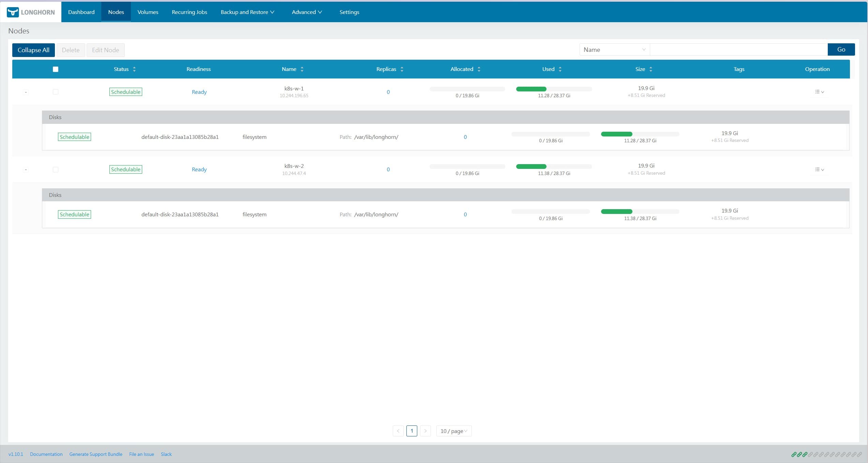Sort the table by the Status column arrows
The image size is (868, 463).
134,69
